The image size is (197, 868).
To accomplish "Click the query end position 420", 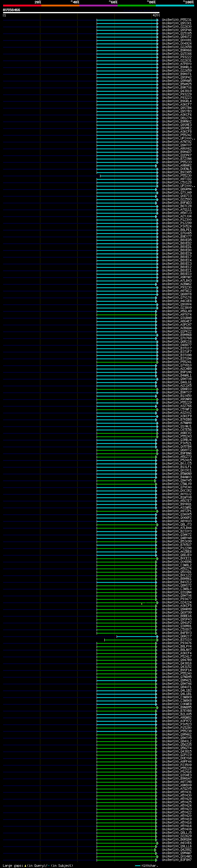I will pyautogui.click(x=155, y=15).
